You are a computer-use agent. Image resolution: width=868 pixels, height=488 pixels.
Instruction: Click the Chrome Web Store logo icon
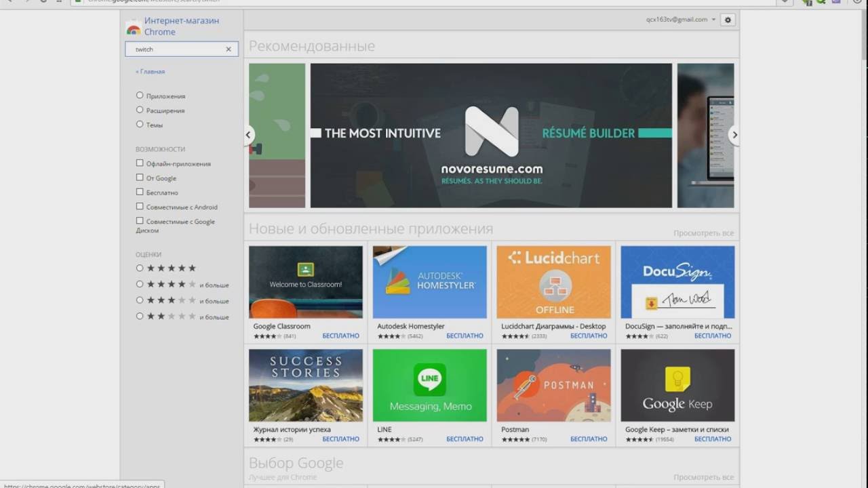(133, 28)
